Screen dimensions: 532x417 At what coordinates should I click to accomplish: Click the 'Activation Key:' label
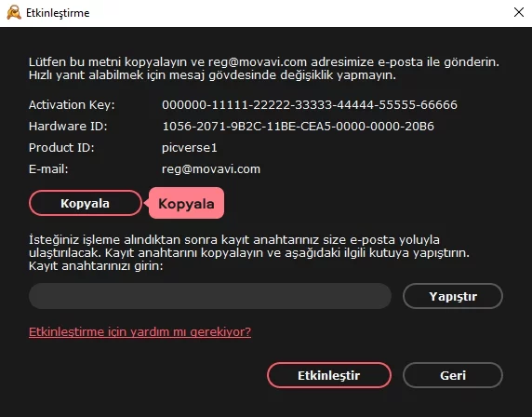72,104
